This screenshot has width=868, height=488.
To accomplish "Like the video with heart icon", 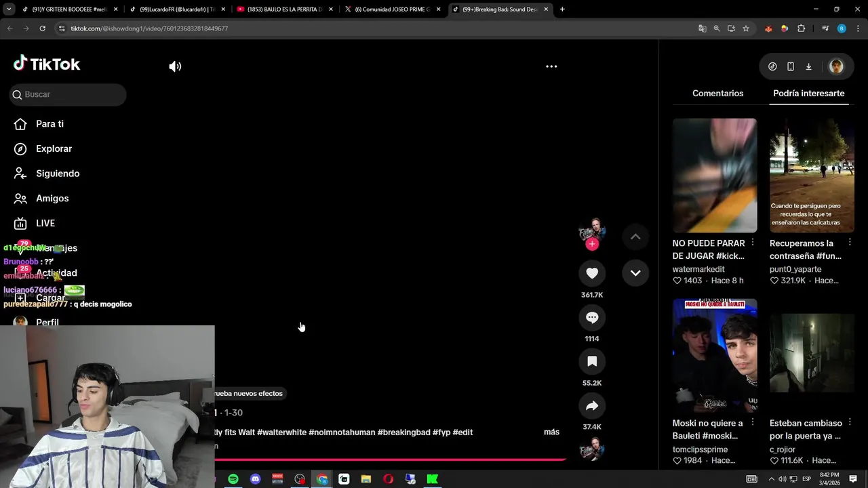I will tap(592, 273).
